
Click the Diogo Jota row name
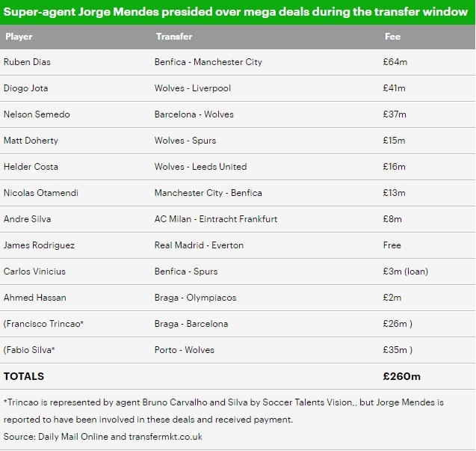click(x=25, y=88)
